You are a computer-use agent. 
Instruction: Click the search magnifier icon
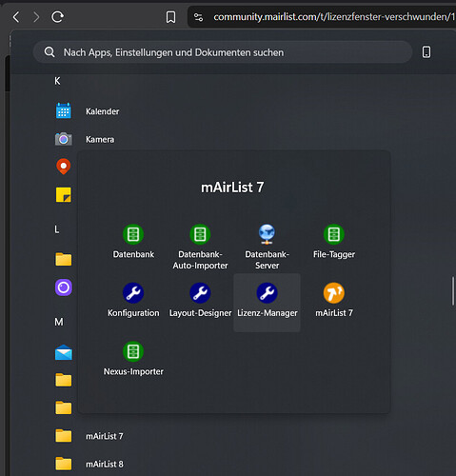[50, 51]
